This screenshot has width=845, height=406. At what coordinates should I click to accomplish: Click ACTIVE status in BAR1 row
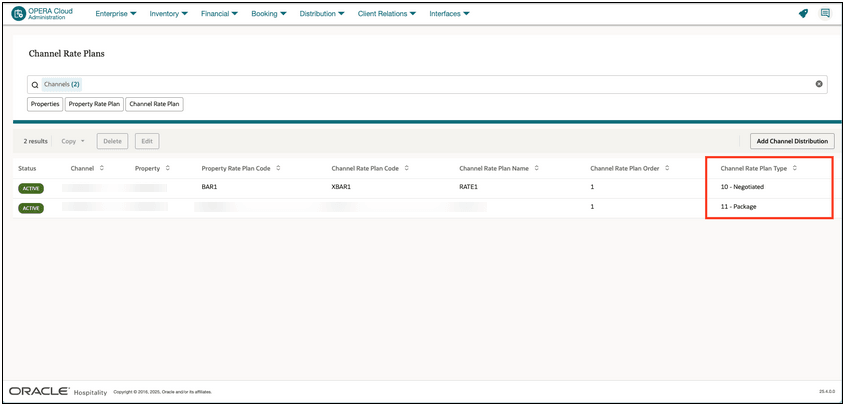[x=31, y=188]
